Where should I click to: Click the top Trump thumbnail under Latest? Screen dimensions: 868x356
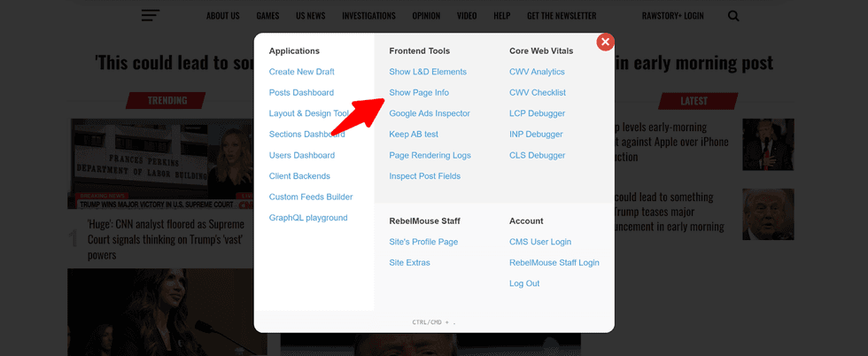pos(769,144)
